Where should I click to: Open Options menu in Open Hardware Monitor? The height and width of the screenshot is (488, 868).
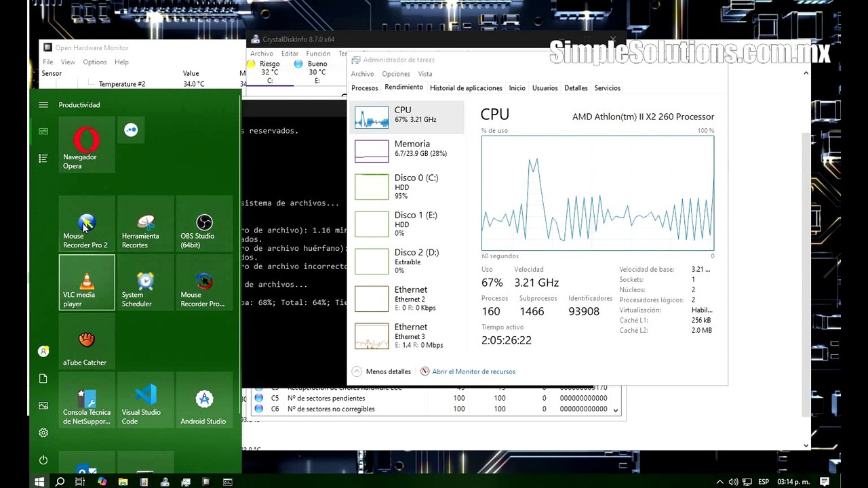click(95, 62)
